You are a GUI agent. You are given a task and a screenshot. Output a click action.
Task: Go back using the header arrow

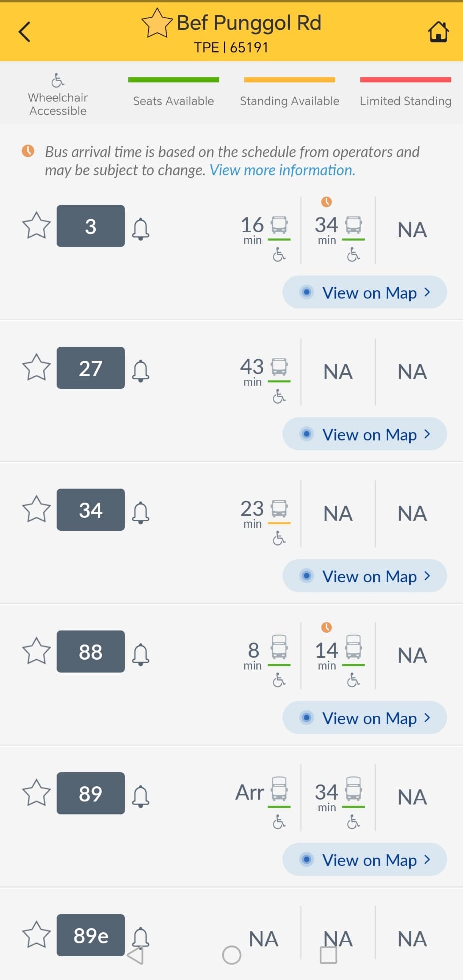click(24, 32)
